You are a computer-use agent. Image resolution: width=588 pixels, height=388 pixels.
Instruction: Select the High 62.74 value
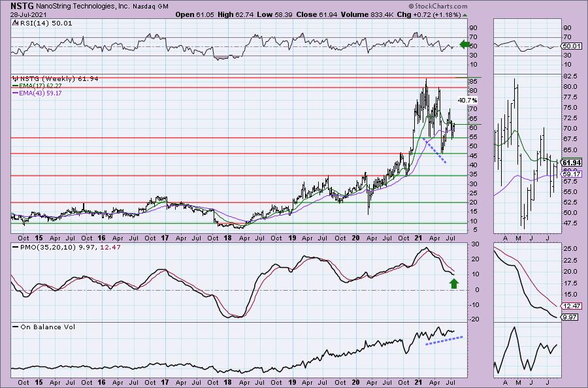(x=235, y=14)
